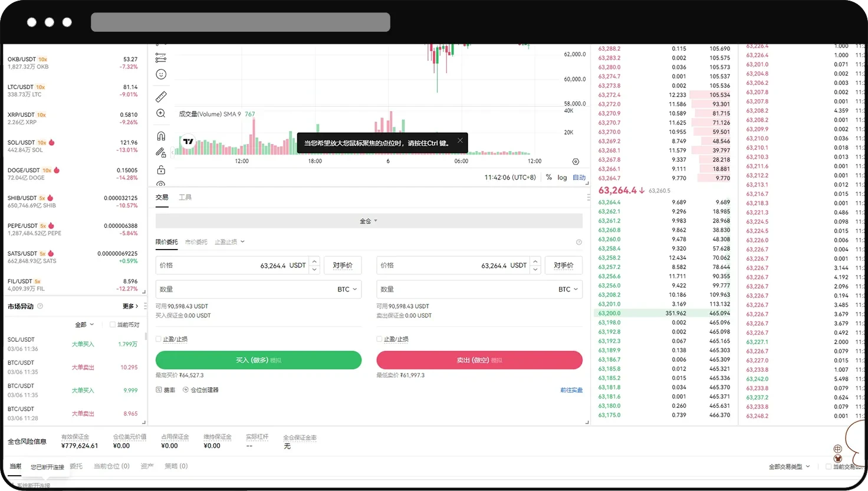
Task: Click the fire icon next to PEPE/USDT
Action: [51, 225]
